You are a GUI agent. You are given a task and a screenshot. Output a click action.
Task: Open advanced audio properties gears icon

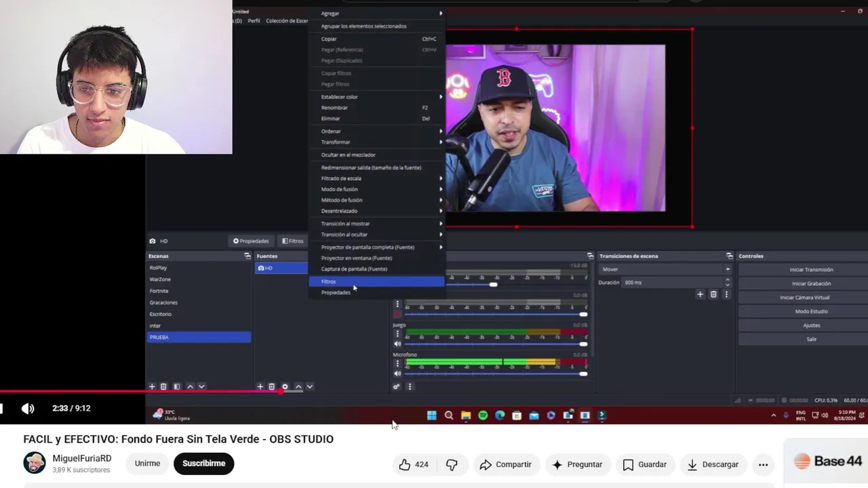pos(397,386)
